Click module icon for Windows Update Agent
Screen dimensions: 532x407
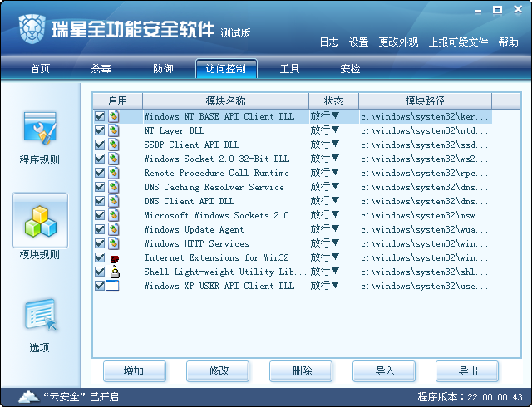coord(114,229)
